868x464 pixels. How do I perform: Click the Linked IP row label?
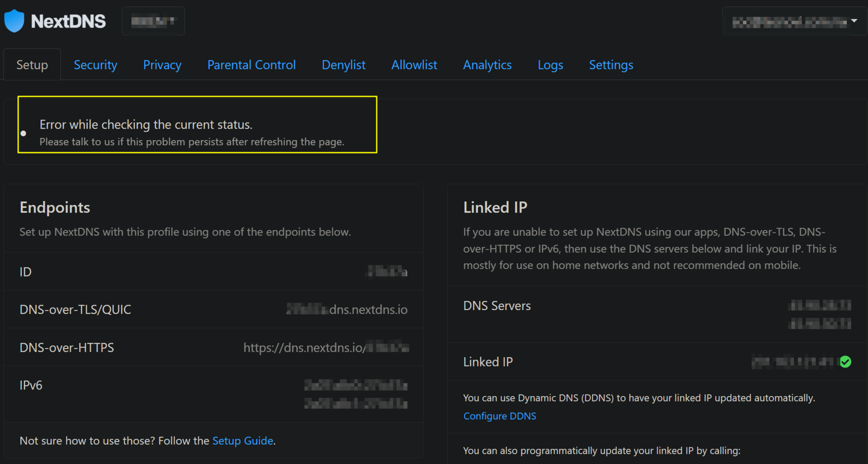pyautogui.click(x=487, y=362)
